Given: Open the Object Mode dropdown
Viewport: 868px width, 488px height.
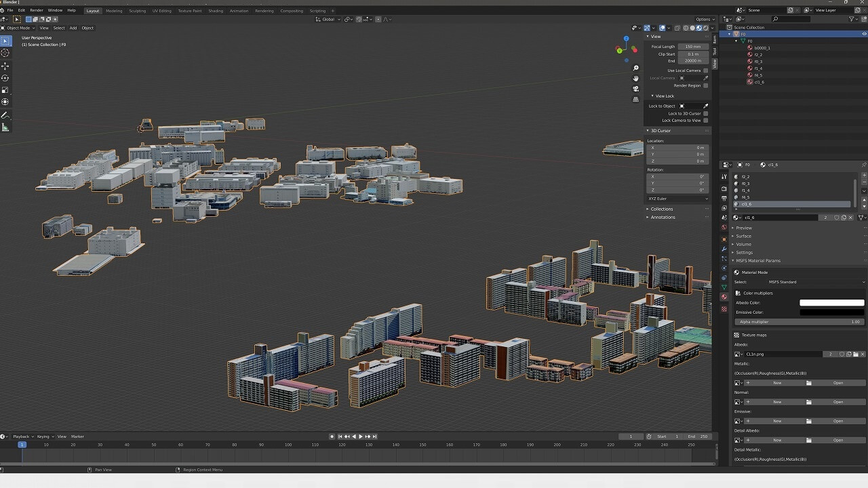Looking at the screenshot, I should coord(18,28).
